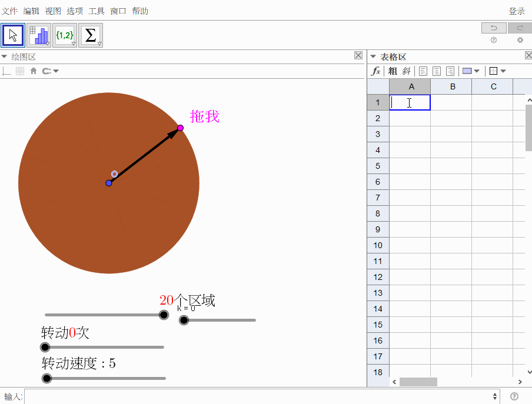Click the blue center point of circle
The width and height of the screenshot is (532, 404).
(108, 183)
